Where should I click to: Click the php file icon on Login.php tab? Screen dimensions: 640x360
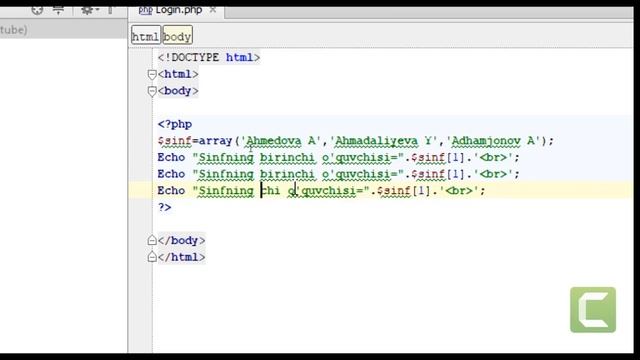[145, 11]
